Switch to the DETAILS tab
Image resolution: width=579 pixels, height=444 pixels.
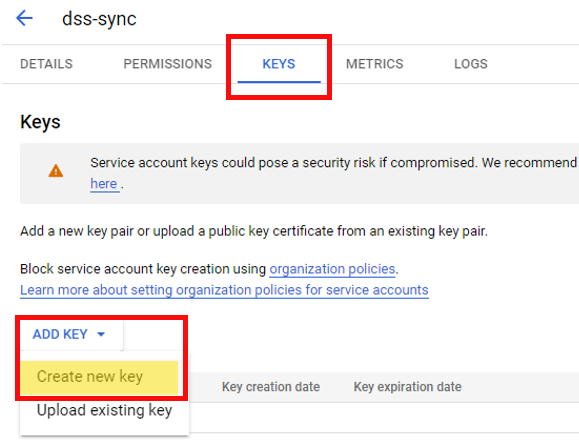pyautogui.click(x=46, y=64)
